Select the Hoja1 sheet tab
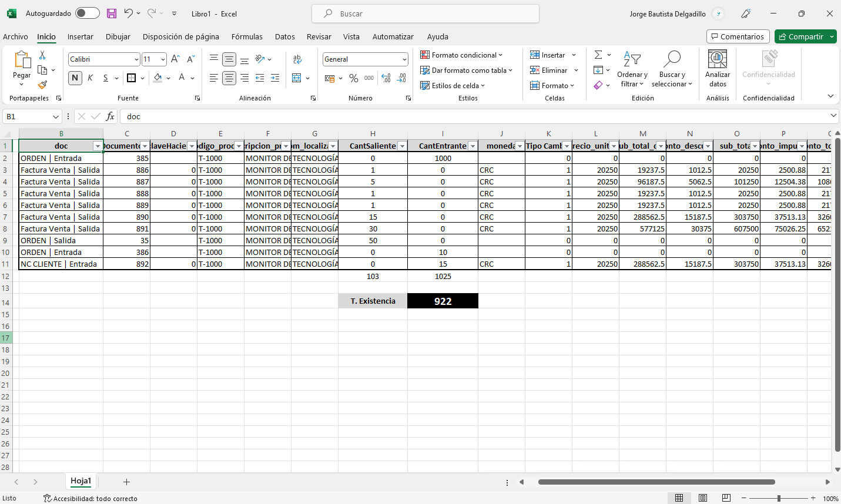 [x=81, y=481]
